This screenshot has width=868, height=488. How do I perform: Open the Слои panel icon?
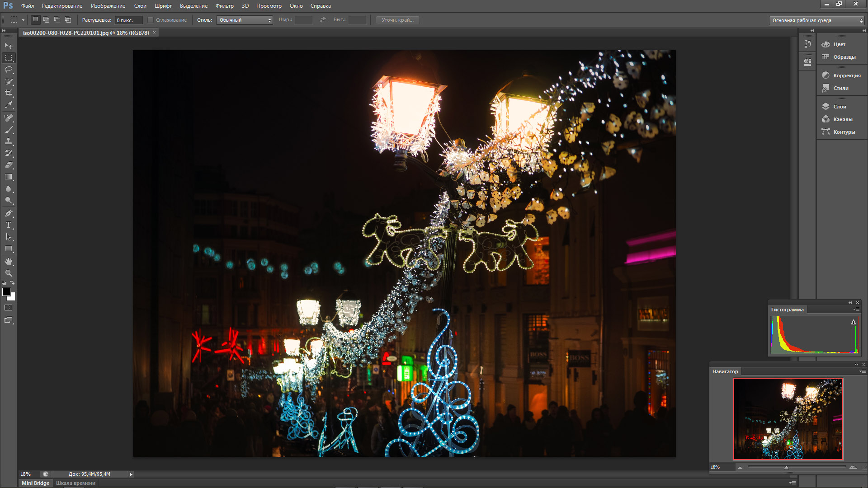(826, 107)
